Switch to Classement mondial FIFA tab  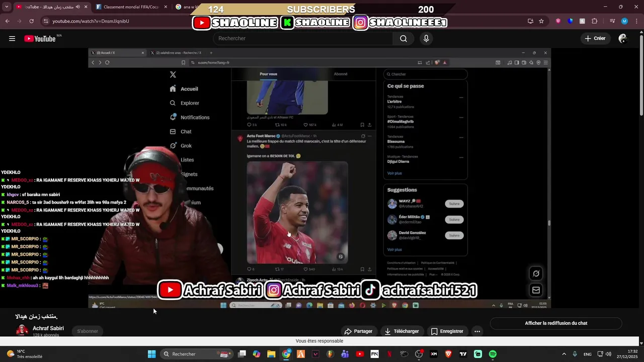click(x=131, y=7)
